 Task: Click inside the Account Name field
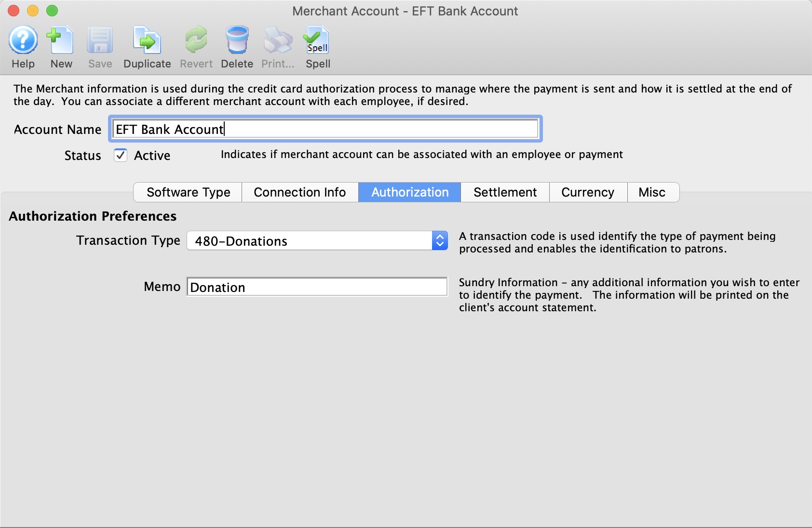[x=323, y=129]
